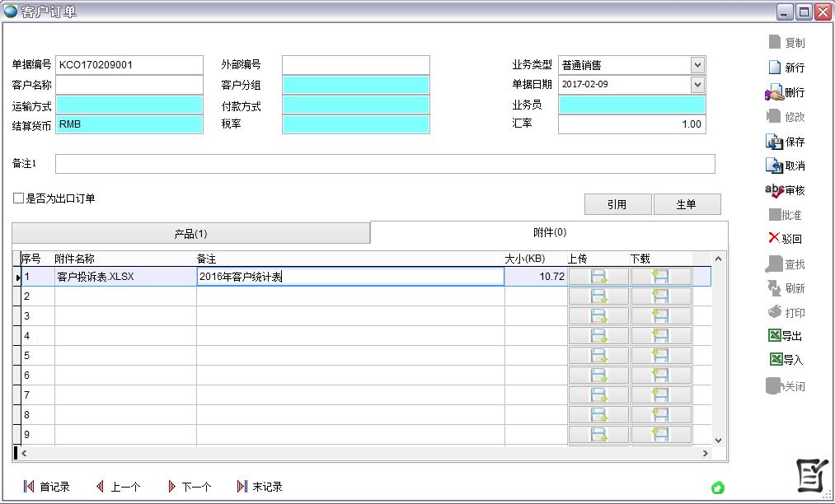Click the 保存 (save) icon
Viewport: 835px width, 504px height.
(x=774, y=142)
